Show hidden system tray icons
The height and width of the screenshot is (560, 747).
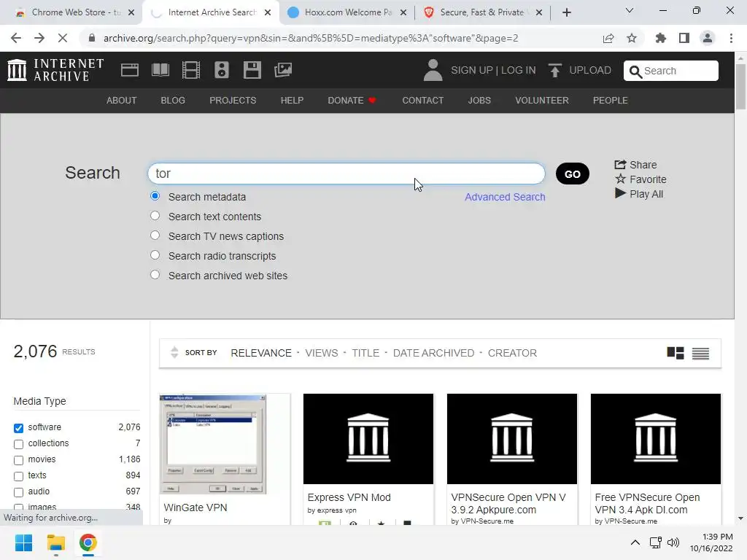click(x=635, y=542)
